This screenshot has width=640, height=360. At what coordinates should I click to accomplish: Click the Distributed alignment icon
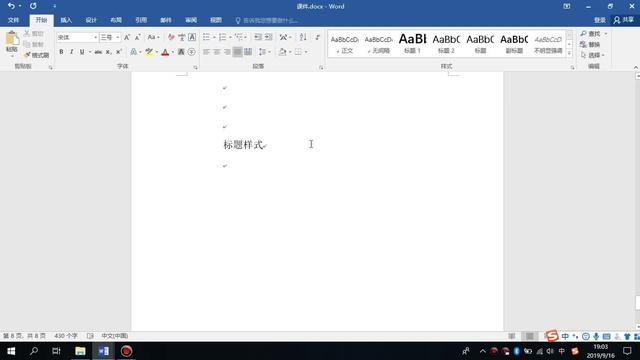[x=248, y=52]
